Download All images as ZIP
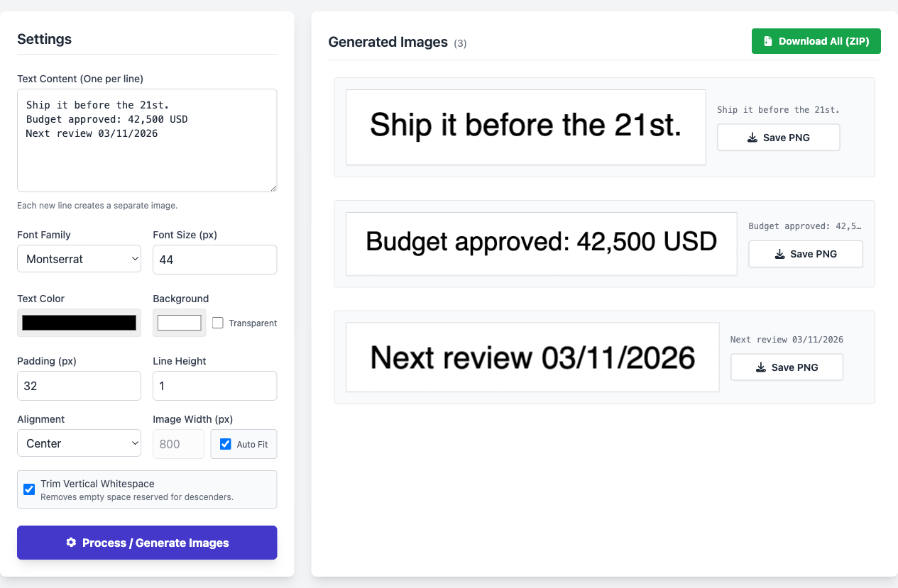The image size is (898, 588). [x=816, y=41]
